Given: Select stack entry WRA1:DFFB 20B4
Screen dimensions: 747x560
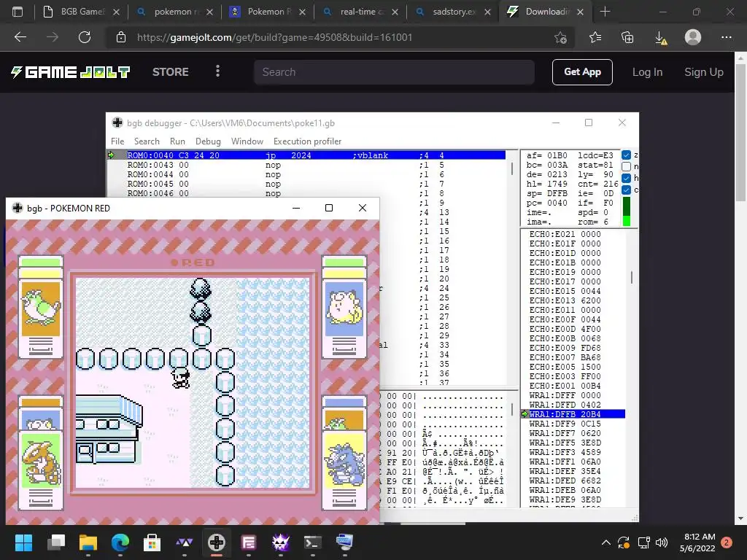Looking at the screenshot, I should [x=576, y=414].
